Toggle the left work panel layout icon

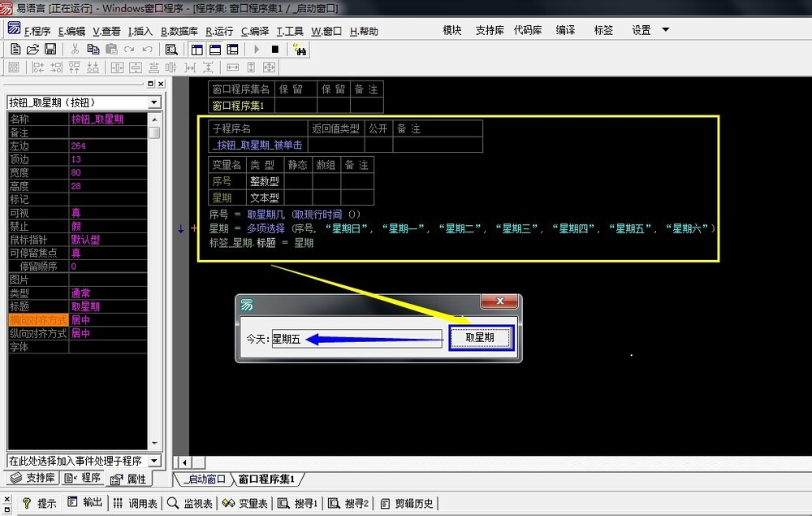[x=197, y=50]
